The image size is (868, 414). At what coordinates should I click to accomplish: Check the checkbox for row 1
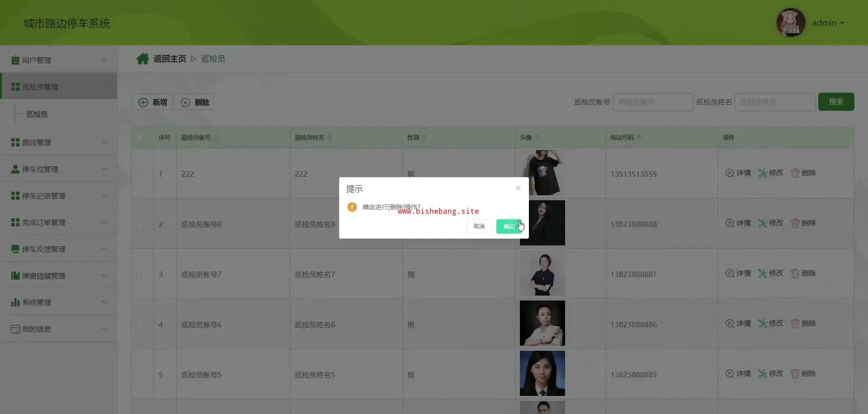(x=139, y=174)
